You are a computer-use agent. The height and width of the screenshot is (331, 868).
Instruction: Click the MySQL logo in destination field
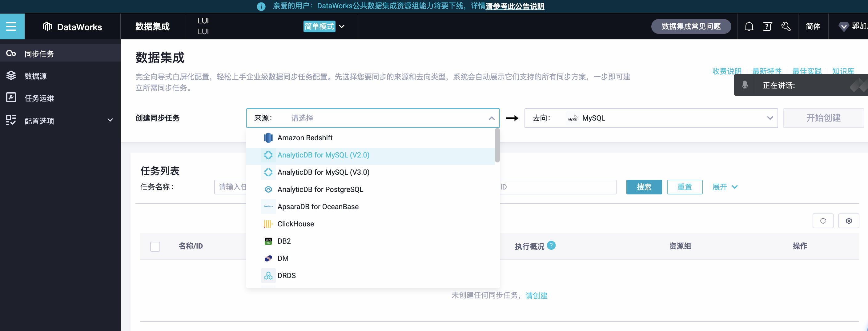[x=573, y=118]
